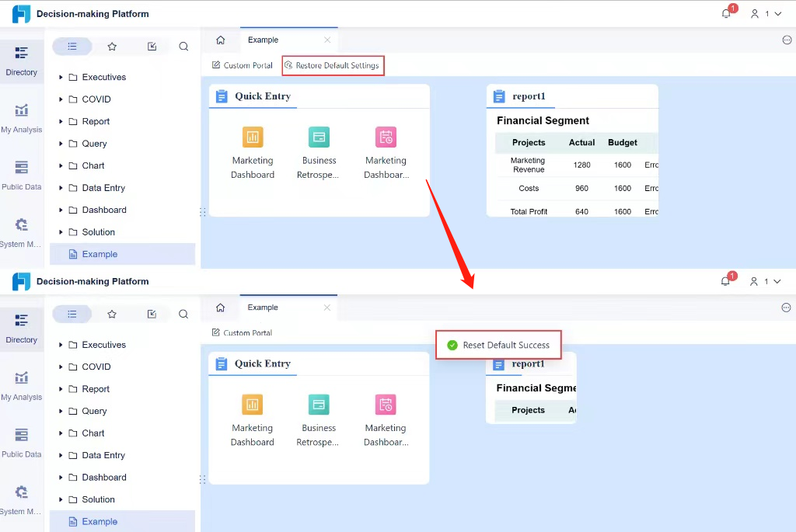Open the more options circle, upper screenshot
The height and width of the screenshot is (532, 796).
pyautogui.click(x=787, y=40)
